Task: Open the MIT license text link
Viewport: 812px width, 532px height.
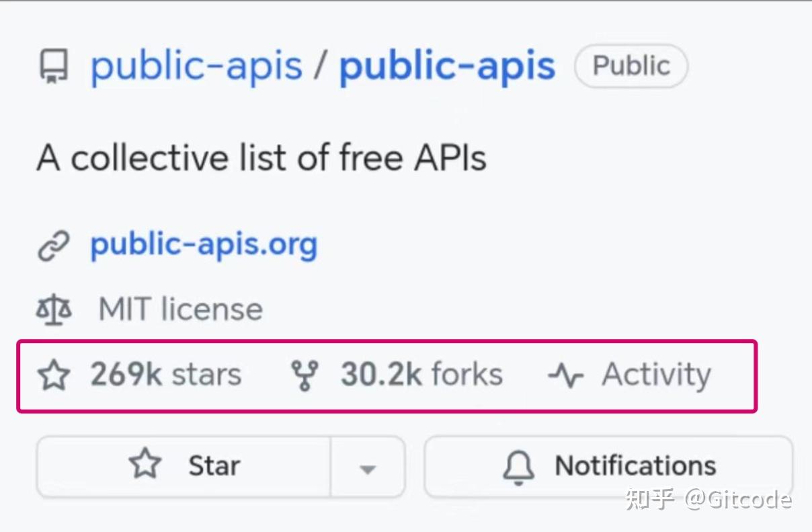Action: point(180,309)
